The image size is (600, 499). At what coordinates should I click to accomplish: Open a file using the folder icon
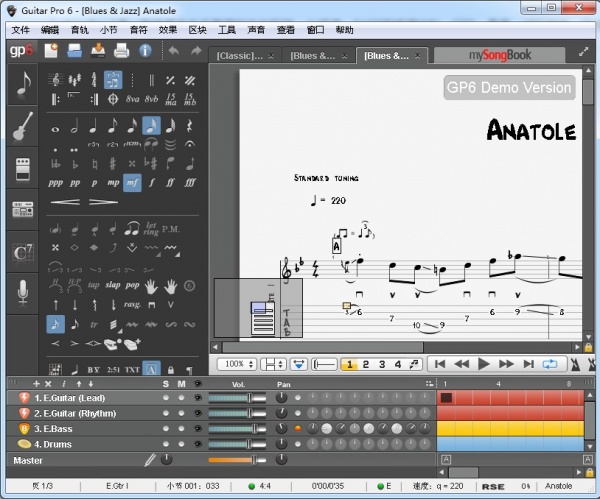pyautogui.click(x=74, y=51)
